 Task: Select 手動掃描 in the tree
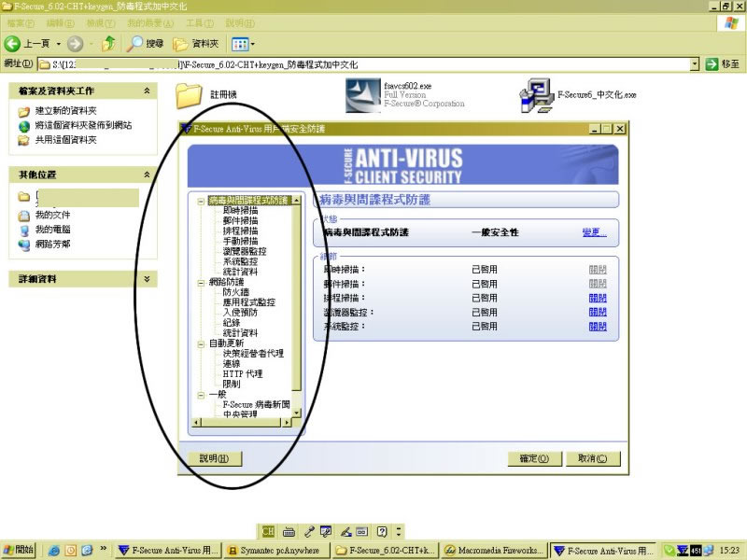tap(240, 242)
